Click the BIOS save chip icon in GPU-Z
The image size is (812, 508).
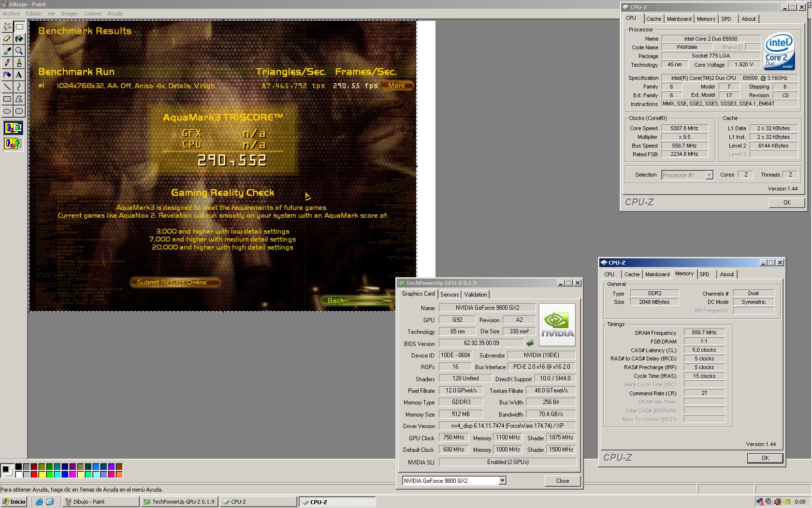[x=530, y=343]
